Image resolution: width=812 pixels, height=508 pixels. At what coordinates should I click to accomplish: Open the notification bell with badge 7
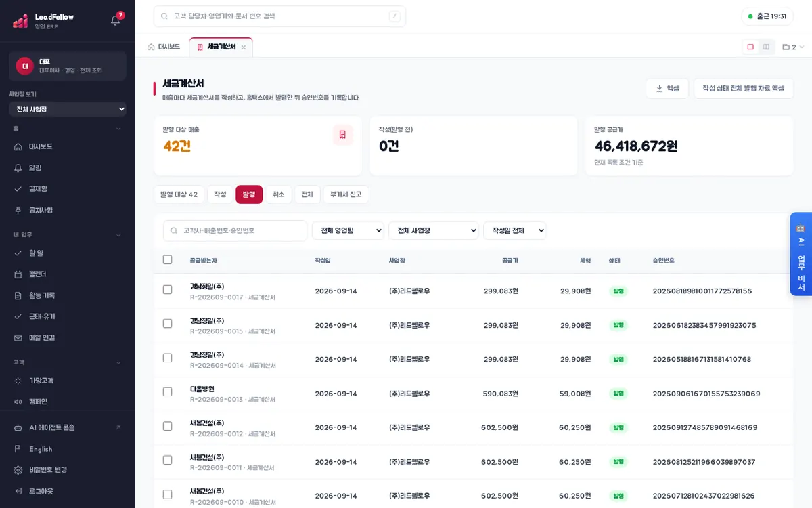(115, 20)
